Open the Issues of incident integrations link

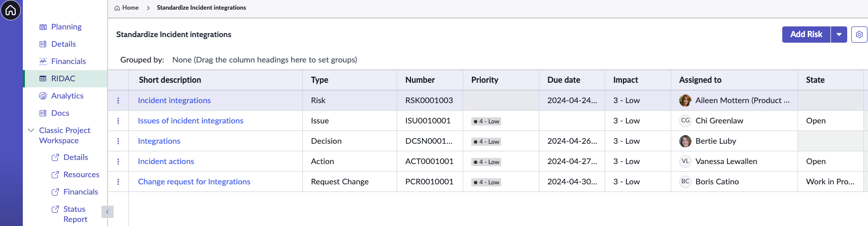tap(190, 121)
